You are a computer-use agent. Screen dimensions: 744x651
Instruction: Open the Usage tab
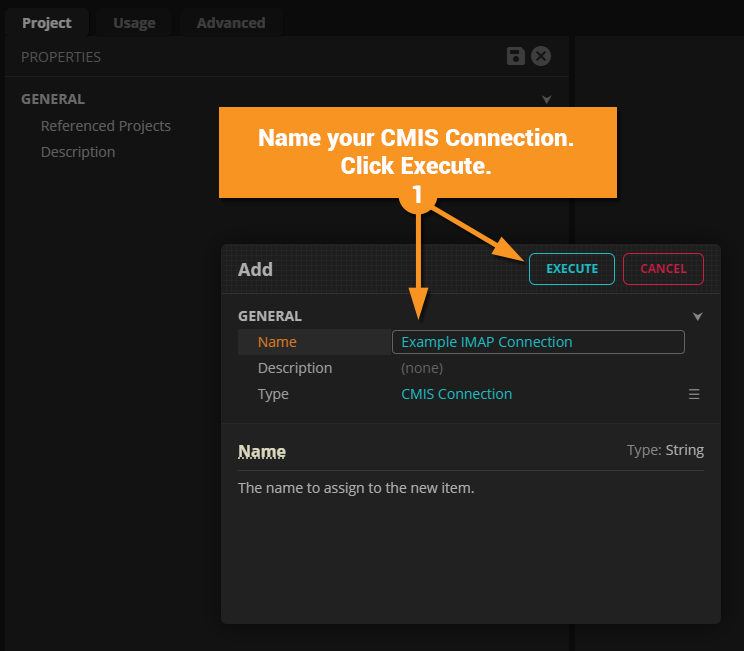pos(134,22)
